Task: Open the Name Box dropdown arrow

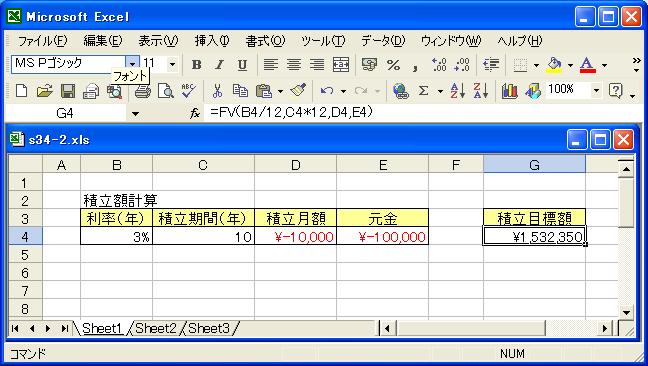Action: [135, 114]
